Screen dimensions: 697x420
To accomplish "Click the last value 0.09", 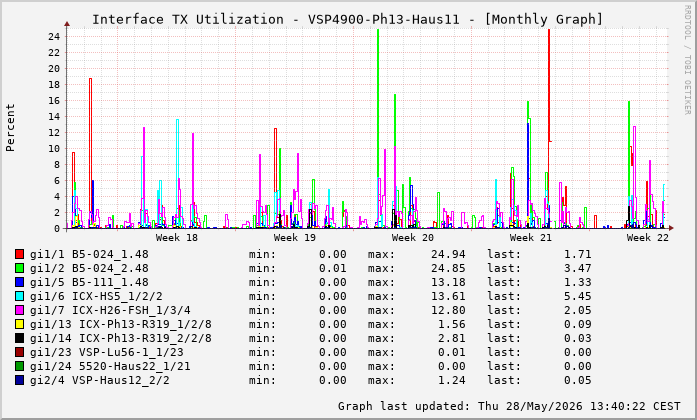I will click(x=578, y=324).
